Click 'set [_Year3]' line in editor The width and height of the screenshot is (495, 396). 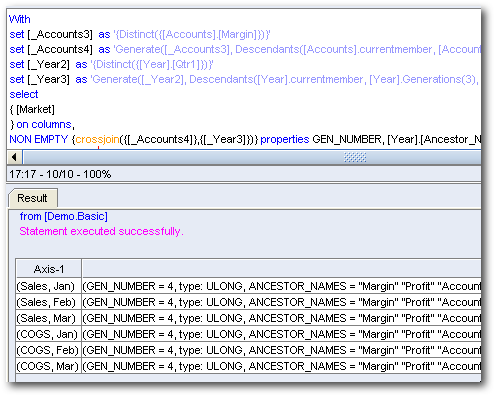coord(244,79)
